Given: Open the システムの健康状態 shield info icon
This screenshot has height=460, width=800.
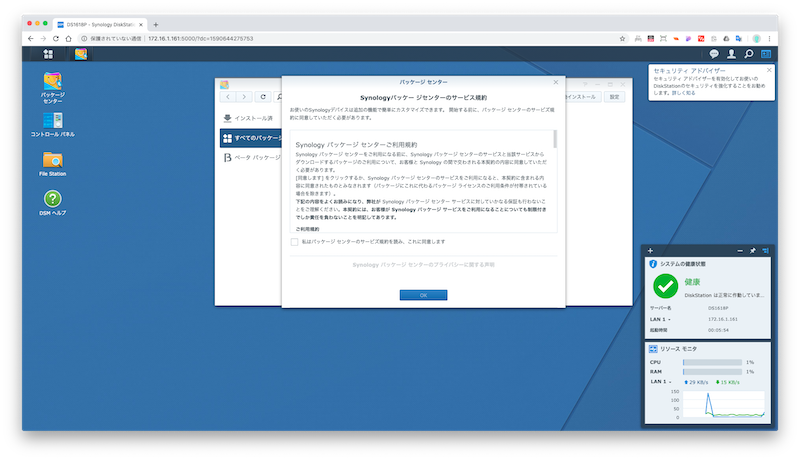Looking at the screenshot, I should click(x=653, y=264).
